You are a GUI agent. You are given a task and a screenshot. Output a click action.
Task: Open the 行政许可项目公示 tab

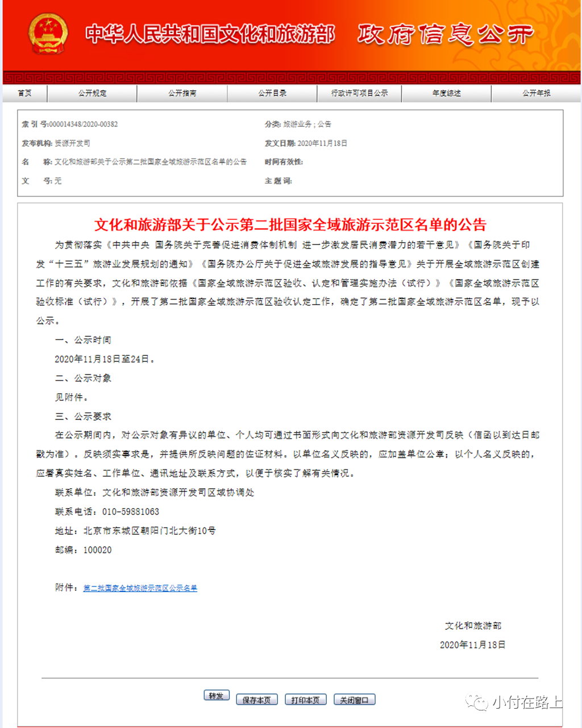[359, 93]
